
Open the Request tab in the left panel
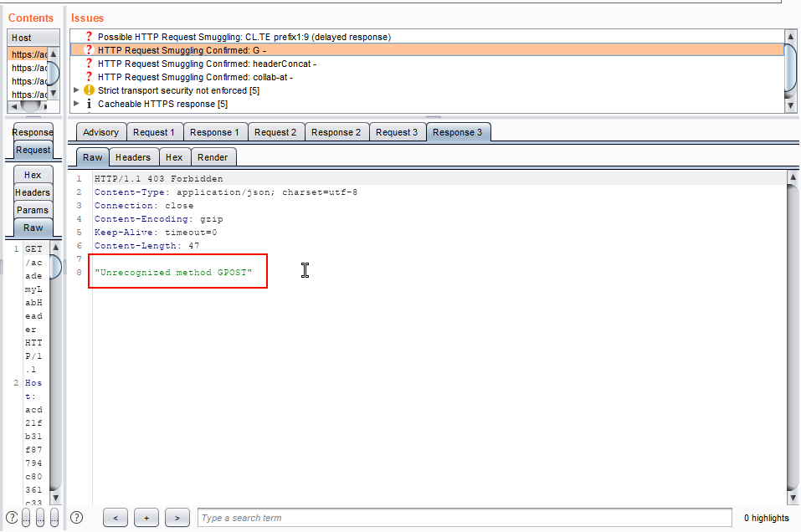(x=33, y=150)
